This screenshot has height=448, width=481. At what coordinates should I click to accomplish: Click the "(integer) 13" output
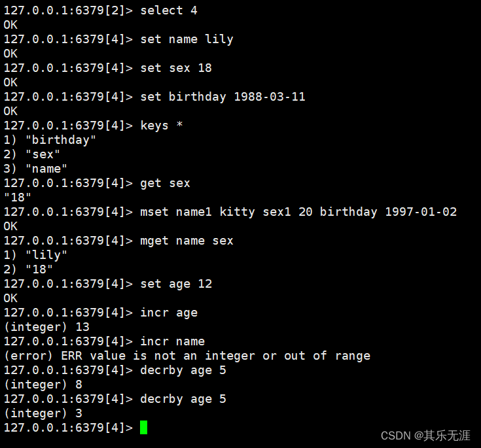(x=46, y=327)
